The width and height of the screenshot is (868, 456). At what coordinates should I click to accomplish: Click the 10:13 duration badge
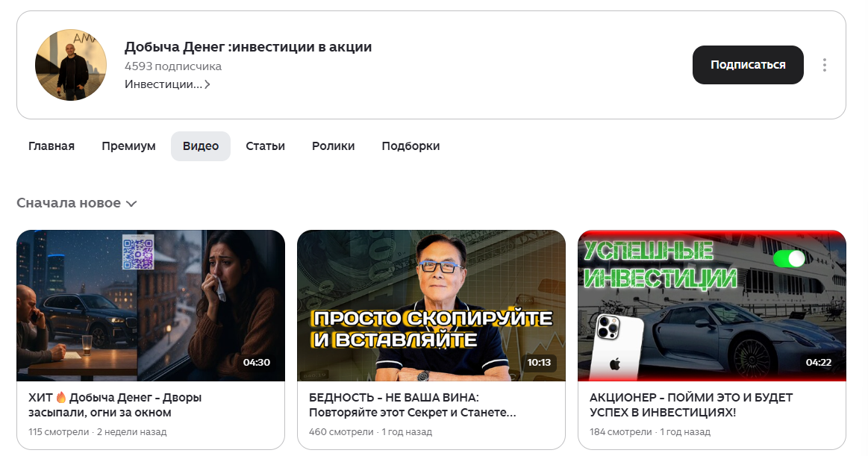click(539, 363)
